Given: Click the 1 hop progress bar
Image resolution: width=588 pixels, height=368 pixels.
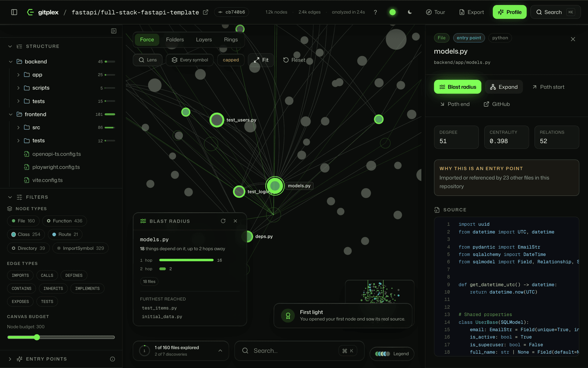Looking at the screenshot, I should click(x=186, y=260).
